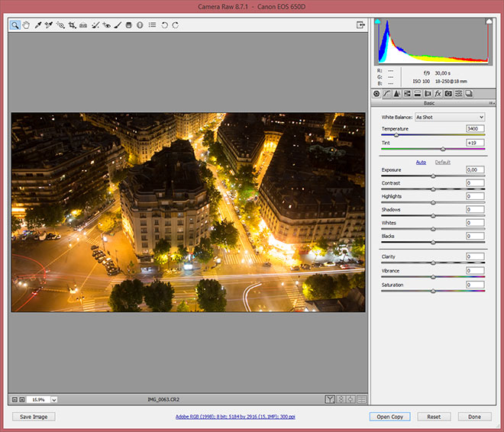The height and width of the screenshot is (432, 504).
Task: Click the toggle full screen mode icon
Action: 360,25
